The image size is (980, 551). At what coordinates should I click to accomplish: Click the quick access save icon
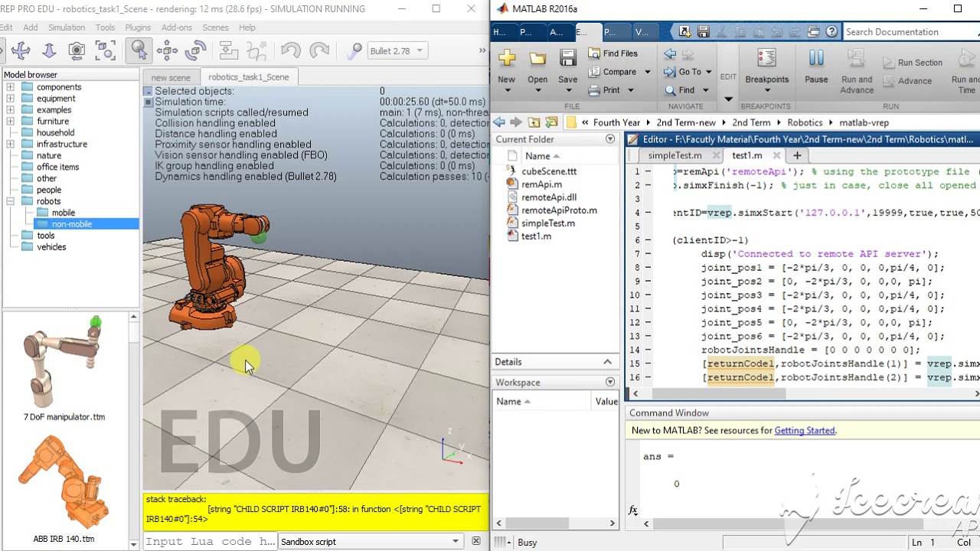tap(703, 32)
